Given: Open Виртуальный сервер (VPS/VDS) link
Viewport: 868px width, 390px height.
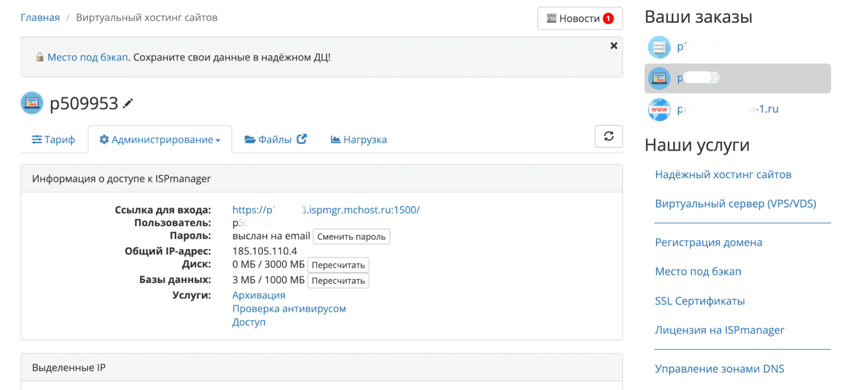Looking at the screenshot, I should point(736,203).
